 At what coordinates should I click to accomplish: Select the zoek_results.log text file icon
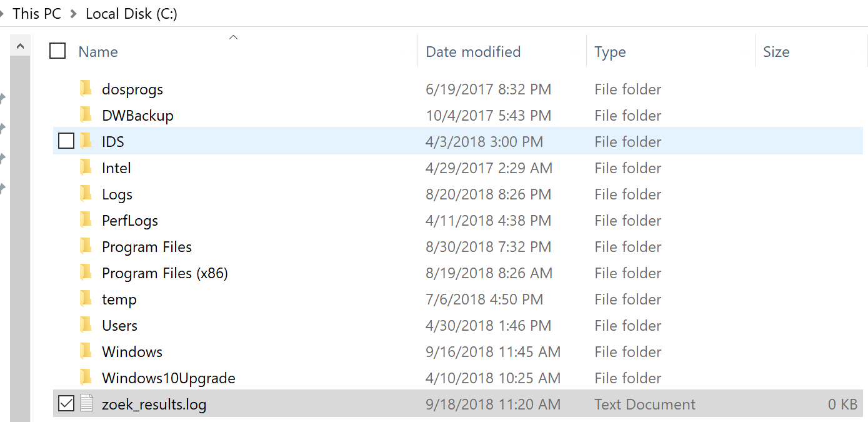pos(86,404)
